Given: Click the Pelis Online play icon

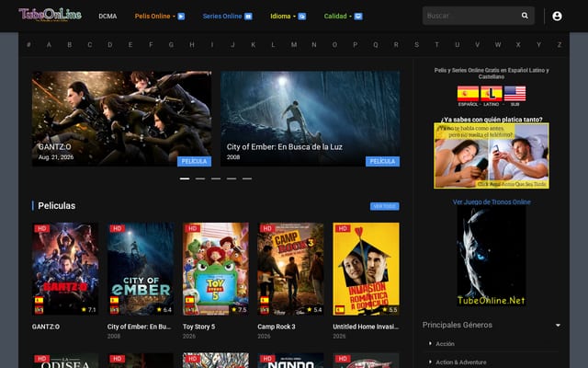Looking at the screenshot, I should click(x=181, y=17).
